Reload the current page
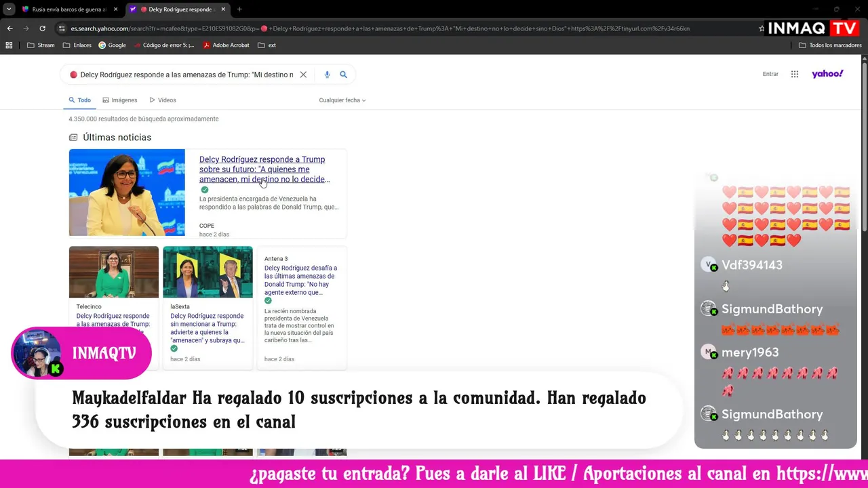This screenshot has height=488, width=868. point(42,28)
